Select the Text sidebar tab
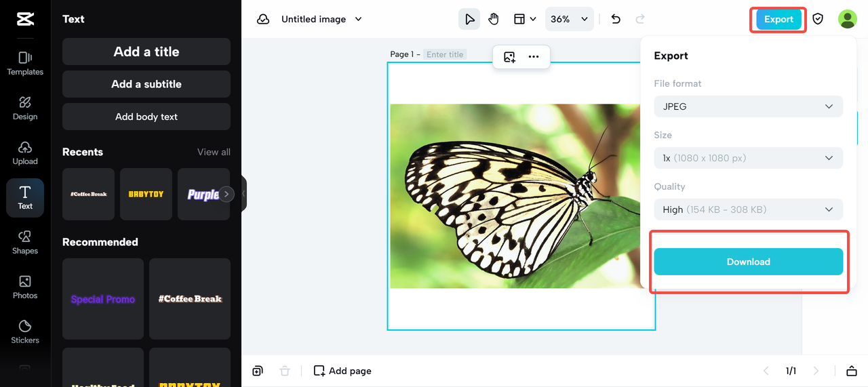The image size is (868, 387). pos(25,198)
